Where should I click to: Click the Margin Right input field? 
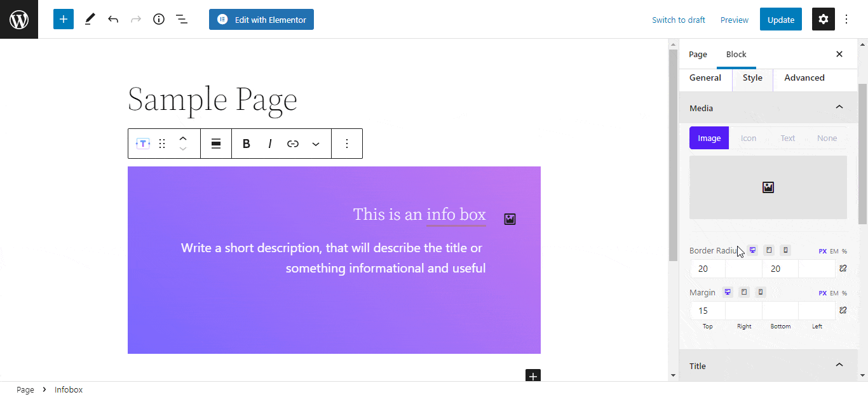[x=744, y=311]
